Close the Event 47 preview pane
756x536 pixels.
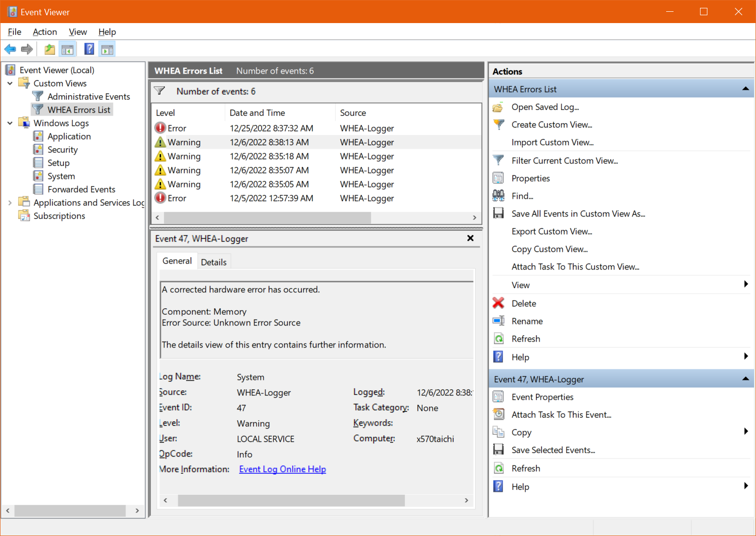click(470, 238)
